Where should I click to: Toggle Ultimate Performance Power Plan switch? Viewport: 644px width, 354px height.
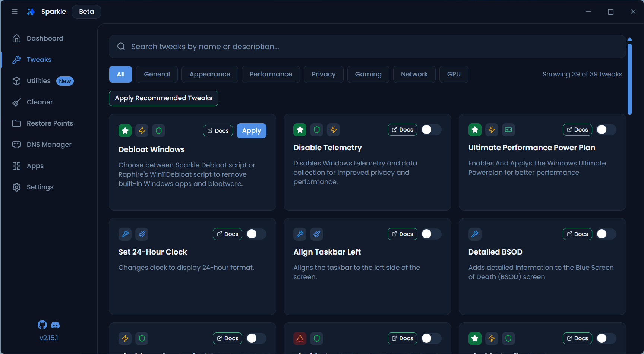click(x=606, y=130)
